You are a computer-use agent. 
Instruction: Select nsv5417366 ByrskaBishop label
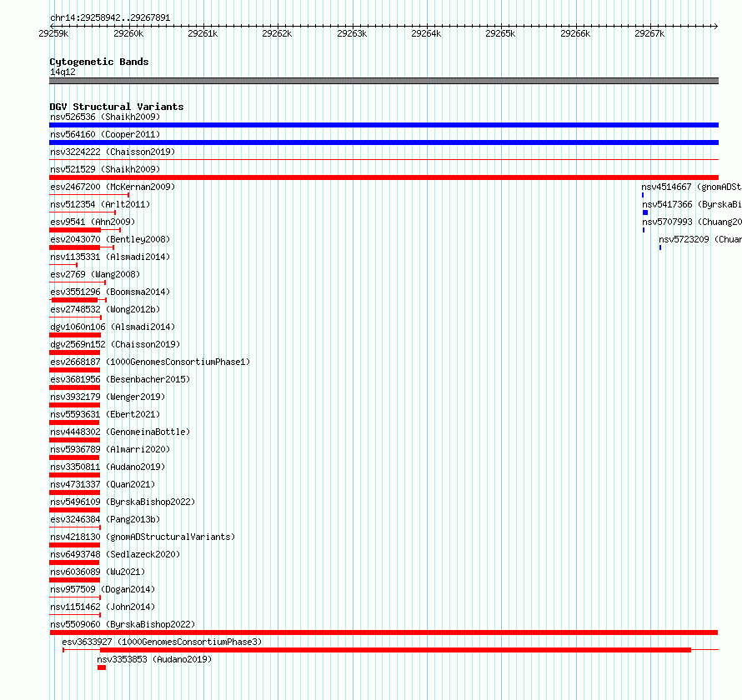click(692, 204)
